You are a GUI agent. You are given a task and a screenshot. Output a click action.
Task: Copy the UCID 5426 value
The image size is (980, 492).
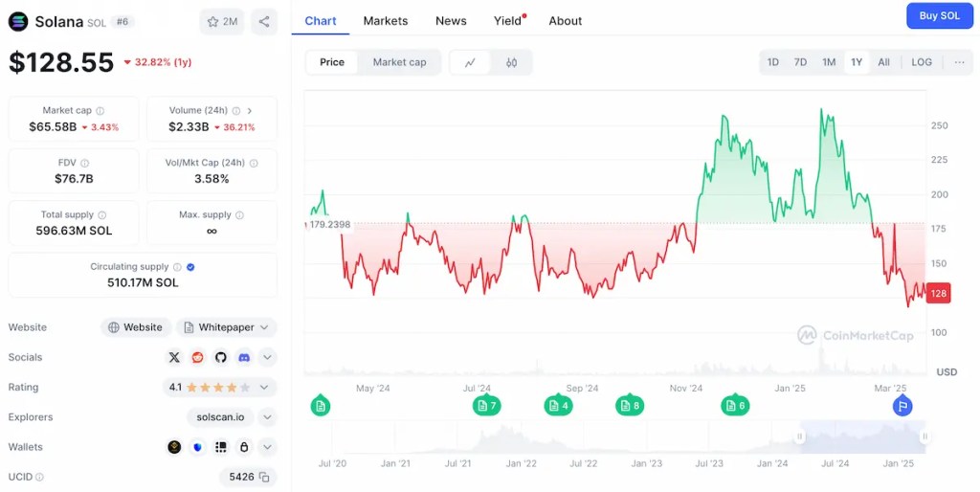(264, 477)
